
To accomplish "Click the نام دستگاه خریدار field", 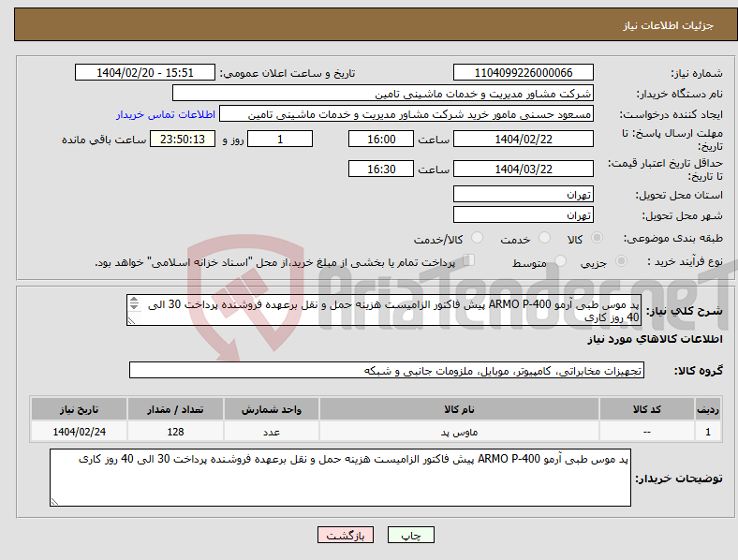I will coord(383,93).
